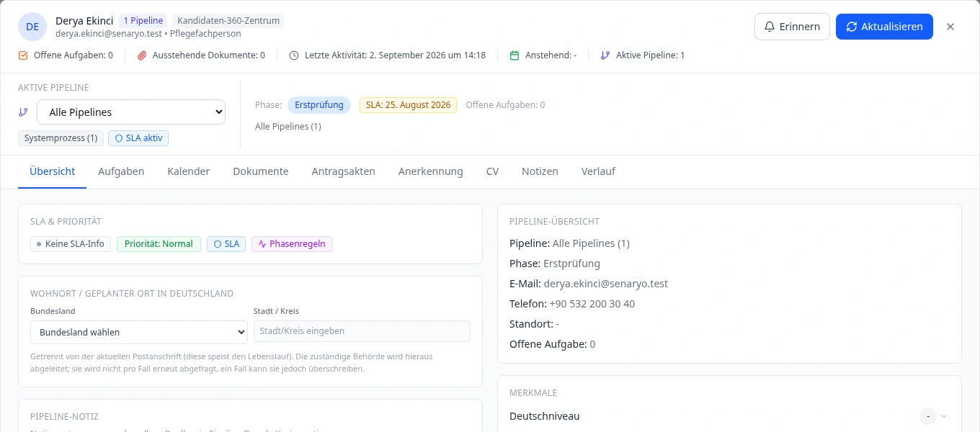Click the Priorität: Normal chip
This screenshot has width=980, height=432.
pyautogui.click(x=159, y=244)
